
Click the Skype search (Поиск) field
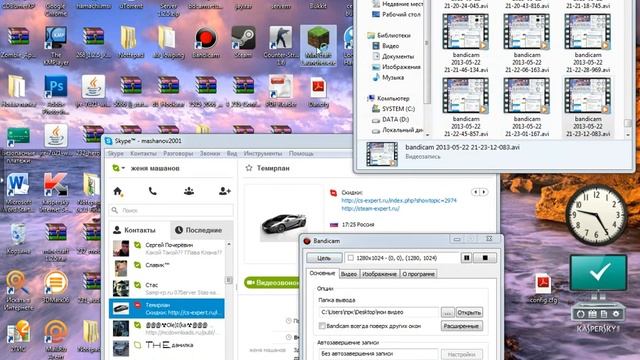171,210
